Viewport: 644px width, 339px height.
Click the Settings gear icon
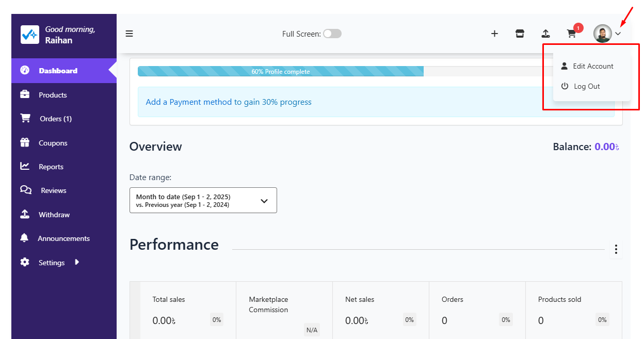[x=25, y=262]
